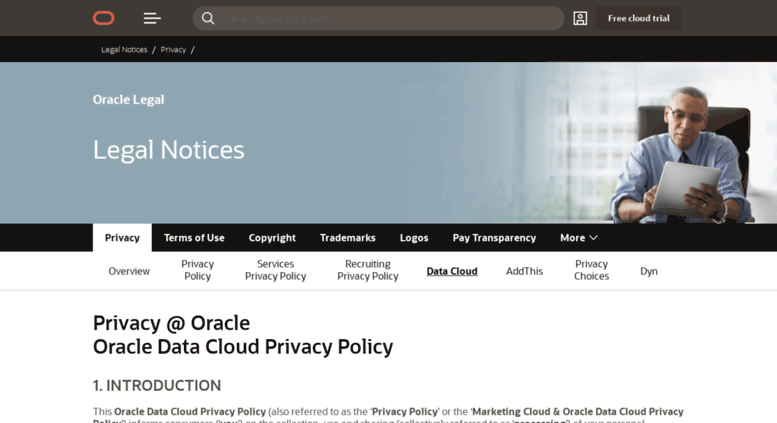Screen dimensions: 777x423
Task: Open the Logos tab
Action: pyautogui.click(x=414, y=238)
